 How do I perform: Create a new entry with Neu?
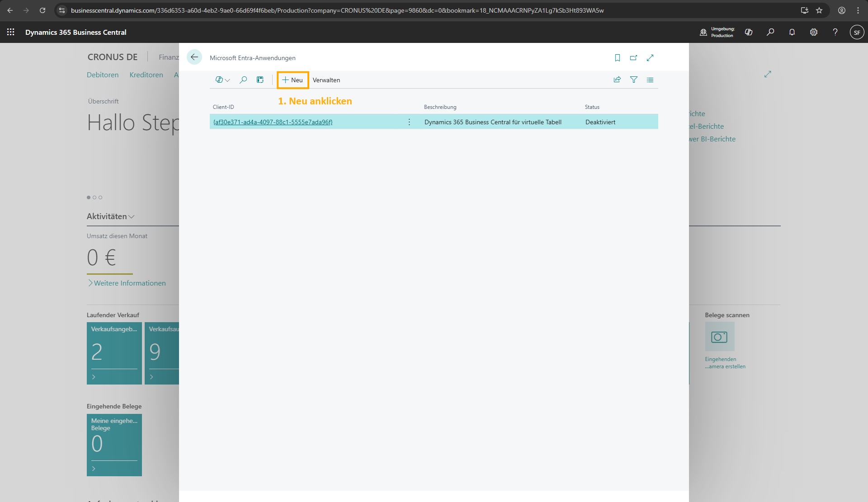tap(292, 80)
